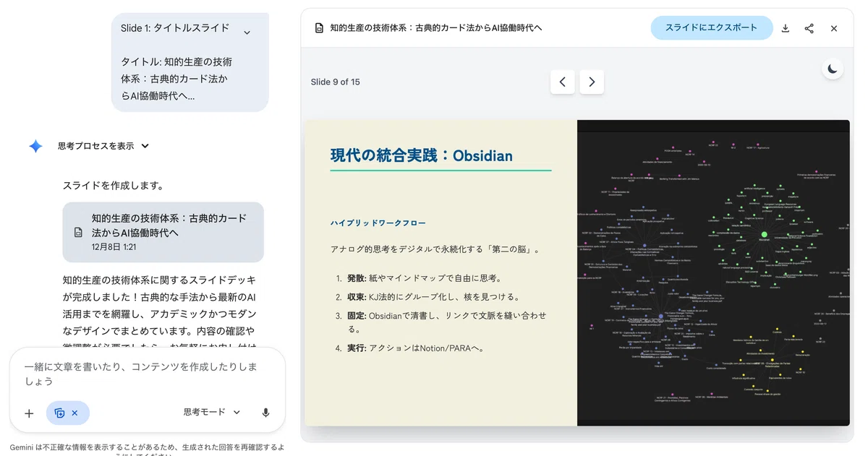Click the 12月8日 1:21 timestamp

click(114, 247)
